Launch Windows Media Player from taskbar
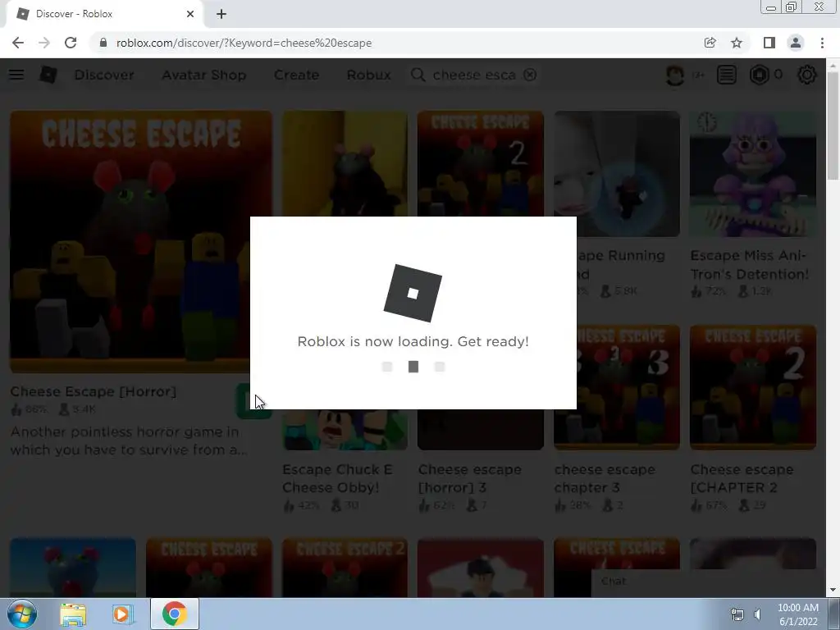 coord(123,614)
